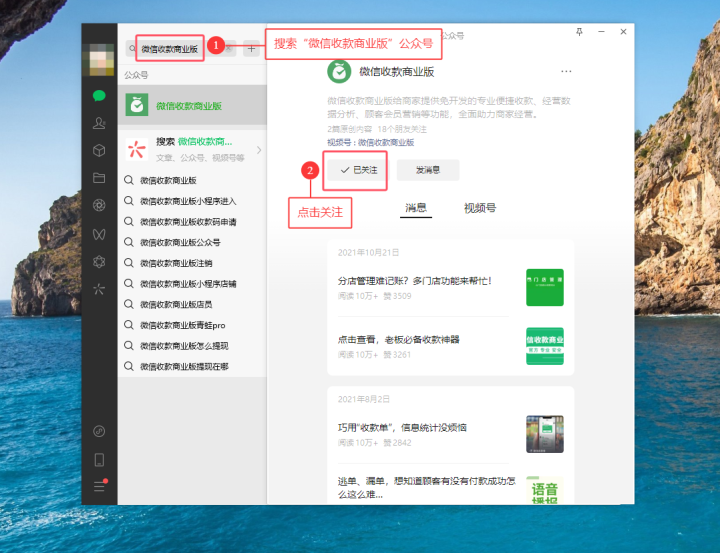Click magnifier icon beside 微信收款商业版店员

129,304
